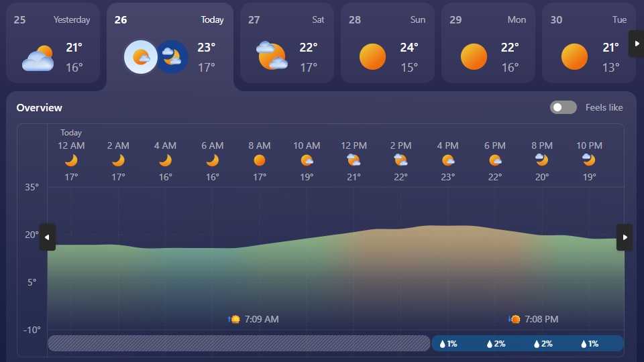Go to earlier hours using the chart's left arrow

tap(47, 237)
